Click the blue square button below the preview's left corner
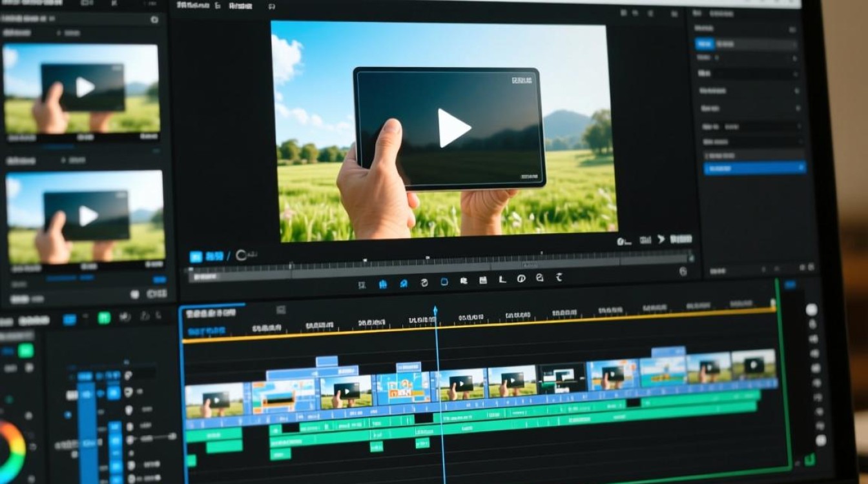868x484 pixels. [195, 257]
